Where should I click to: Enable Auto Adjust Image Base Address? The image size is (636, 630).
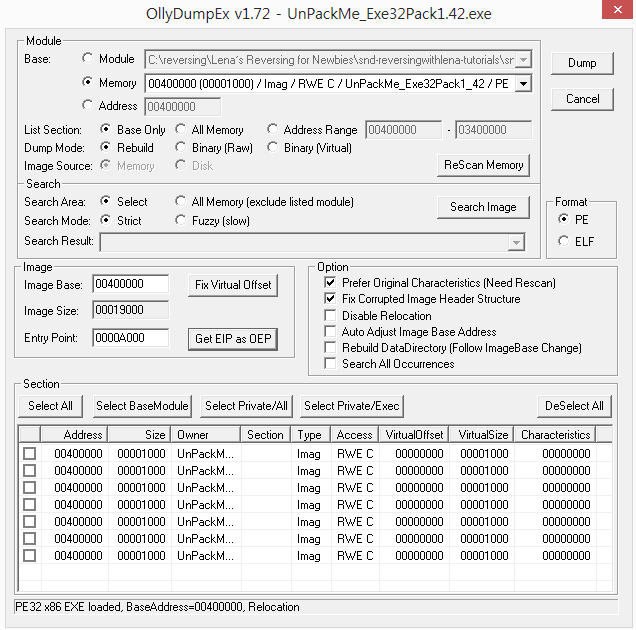pyautogui.click(x=330, y=331)
